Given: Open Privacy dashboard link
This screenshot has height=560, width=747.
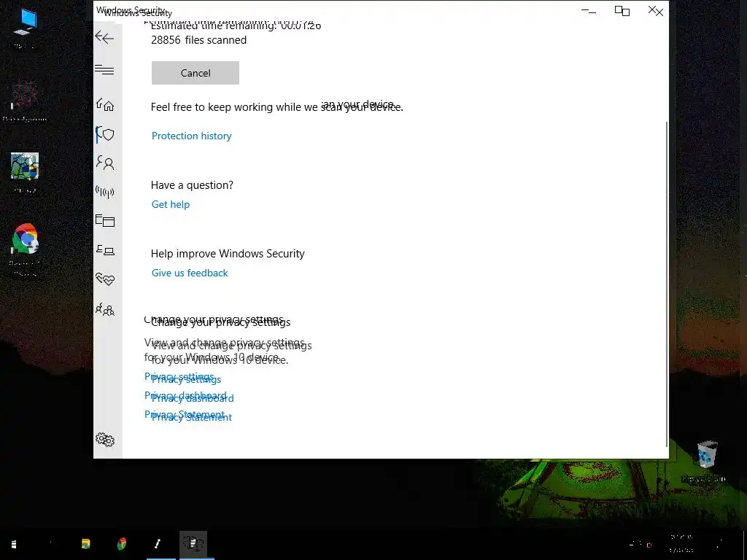Looking at the screenshot, I should pos(193,398).
